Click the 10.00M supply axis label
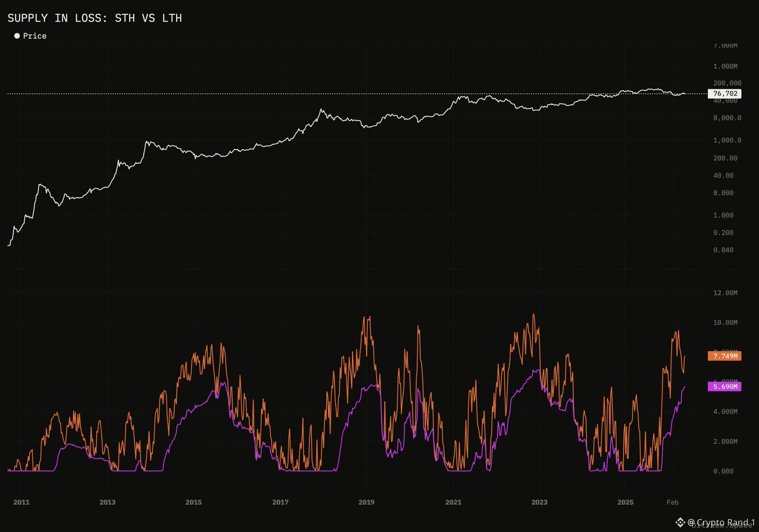This screenshot has height=532, width=759. pos(725,323)
